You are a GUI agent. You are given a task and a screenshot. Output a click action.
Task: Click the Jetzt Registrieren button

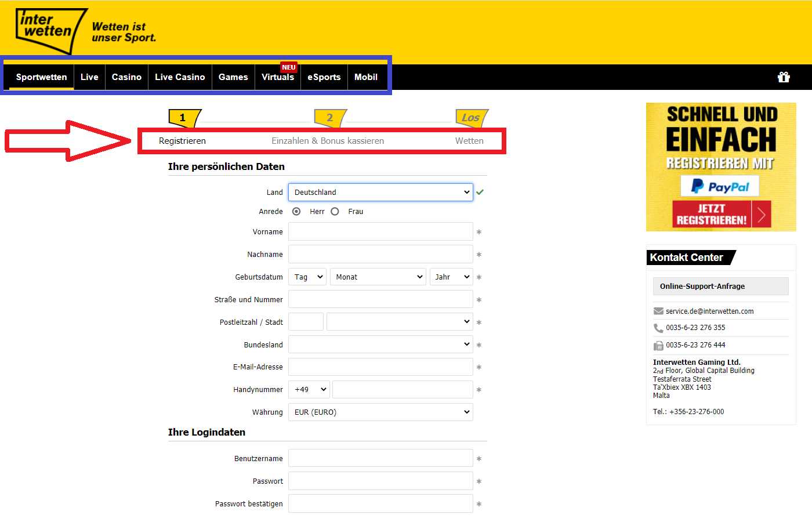coord(722,214)
